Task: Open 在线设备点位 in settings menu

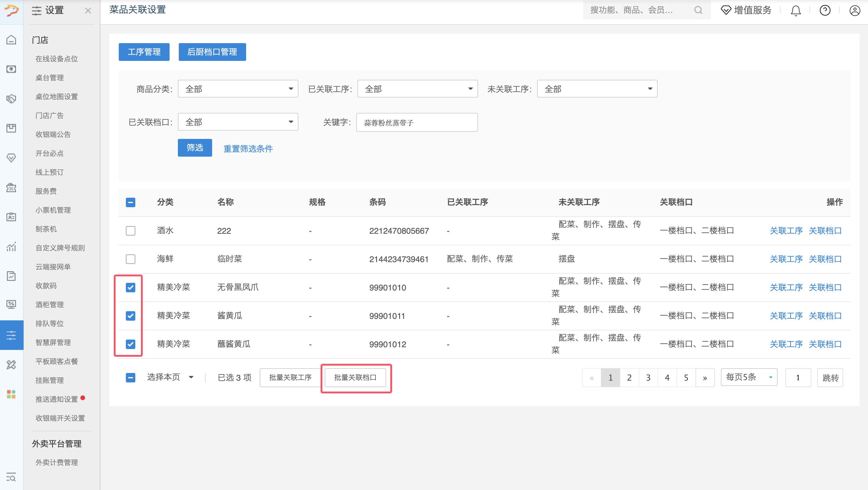Action: click(x=57, y=59)
